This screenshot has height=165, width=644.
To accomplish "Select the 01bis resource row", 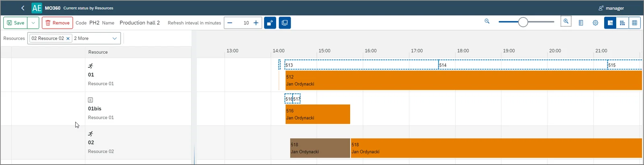I will coord(96,109).
